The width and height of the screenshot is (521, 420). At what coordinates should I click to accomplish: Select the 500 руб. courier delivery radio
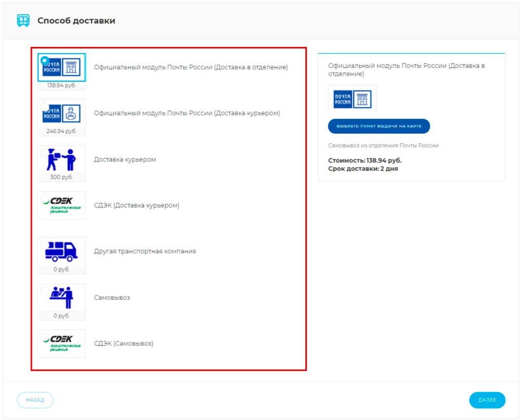pyautogui.click(x=45, y=153)
